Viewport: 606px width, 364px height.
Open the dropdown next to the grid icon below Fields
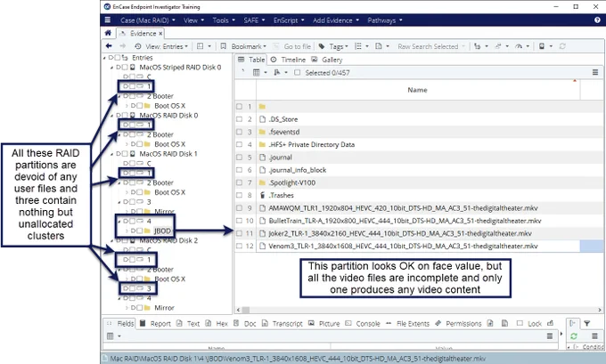(119, 336)
